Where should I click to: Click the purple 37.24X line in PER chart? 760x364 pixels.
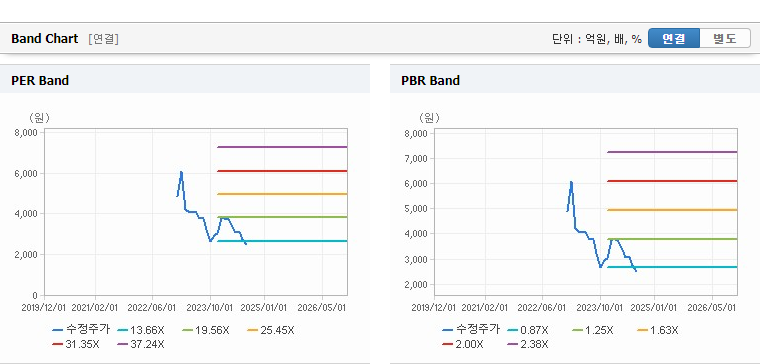click(x=283, y=146)
